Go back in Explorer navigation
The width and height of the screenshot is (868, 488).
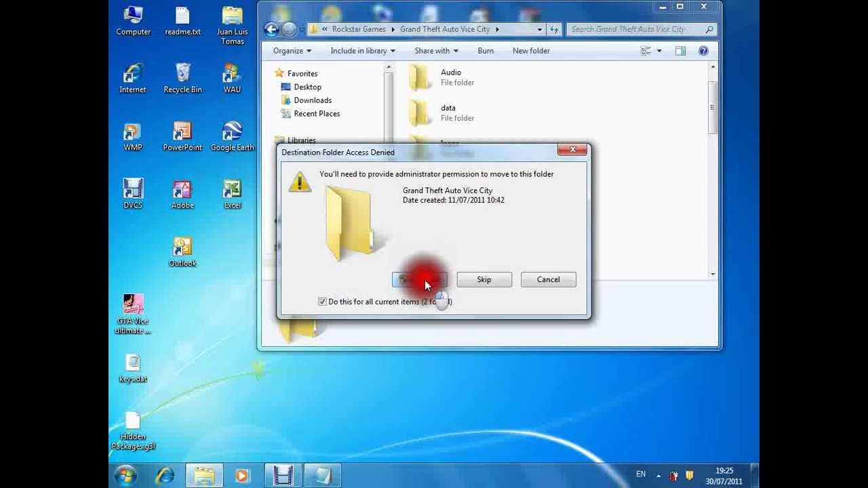271,29
